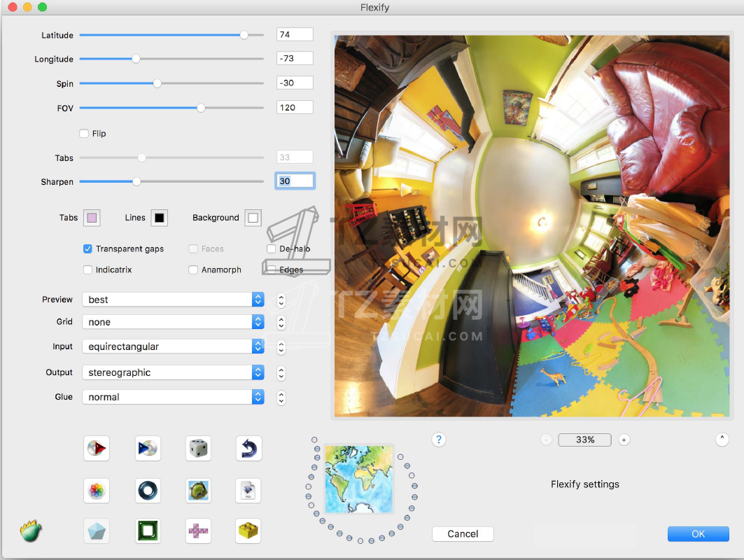Click the disc icon with blue arrow

click(x=148, y=448)
